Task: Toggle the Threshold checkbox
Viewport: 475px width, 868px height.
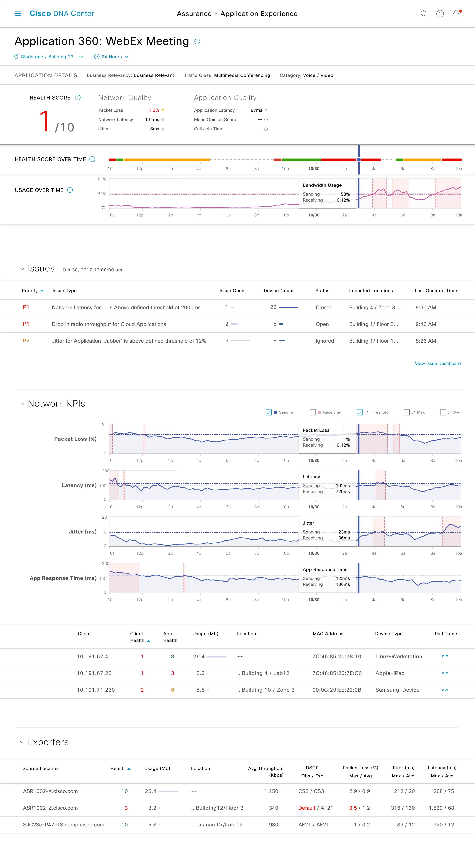Action: point(359,412)
